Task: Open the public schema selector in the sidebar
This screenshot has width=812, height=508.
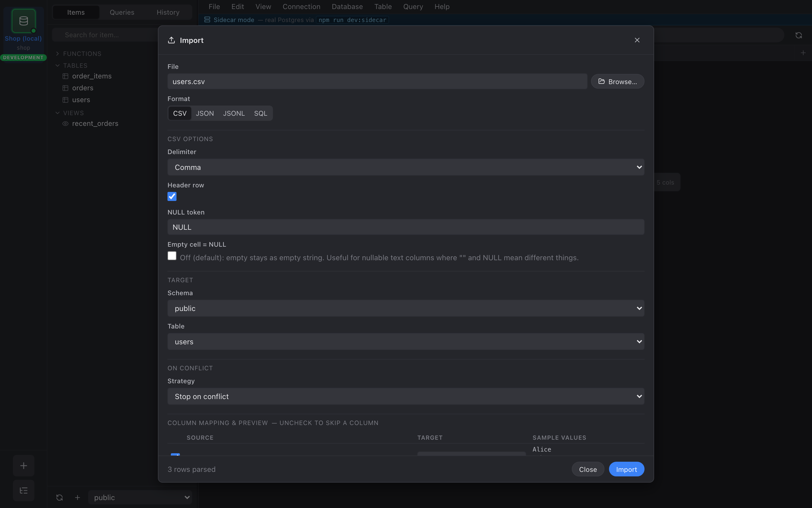Action: (x=140, y=498)
